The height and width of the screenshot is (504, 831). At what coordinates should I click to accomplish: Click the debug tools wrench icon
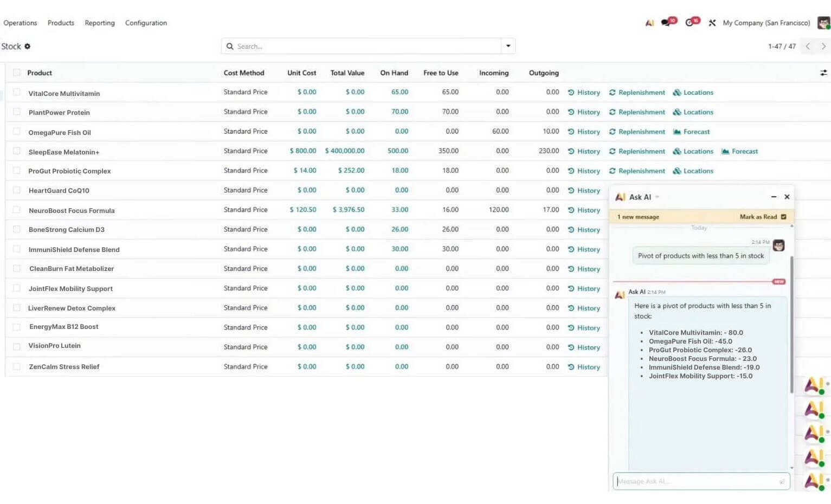(x=712, y=23)
